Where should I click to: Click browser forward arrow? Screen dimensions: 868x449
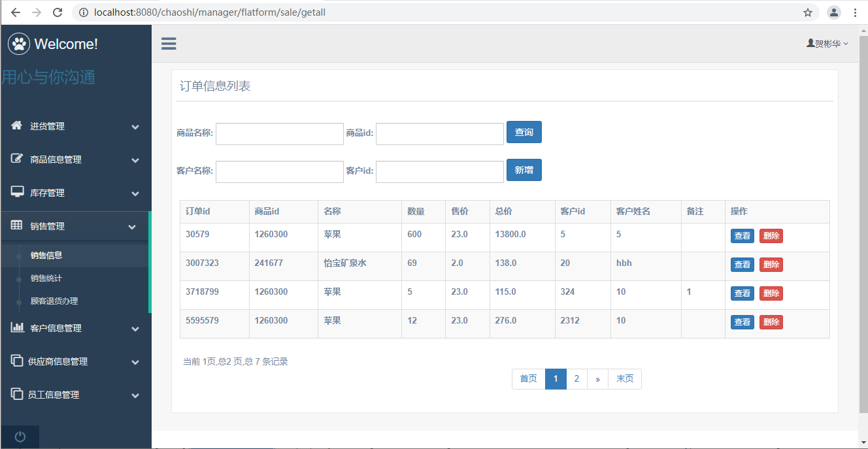pyautogui.click(x=37, y=12)
